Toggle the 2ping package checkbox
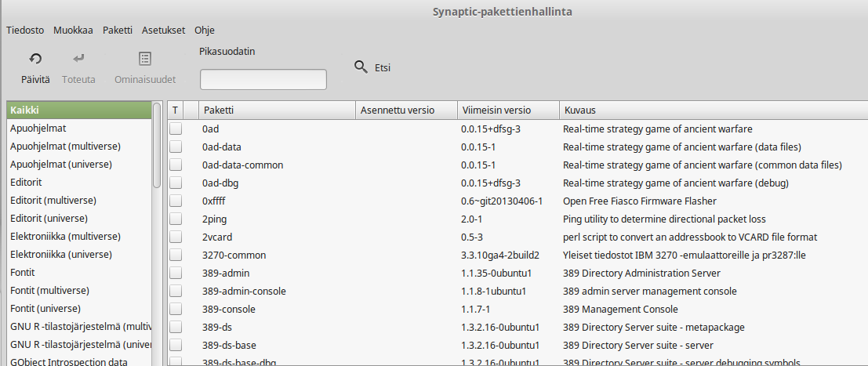 coord(176,219)
